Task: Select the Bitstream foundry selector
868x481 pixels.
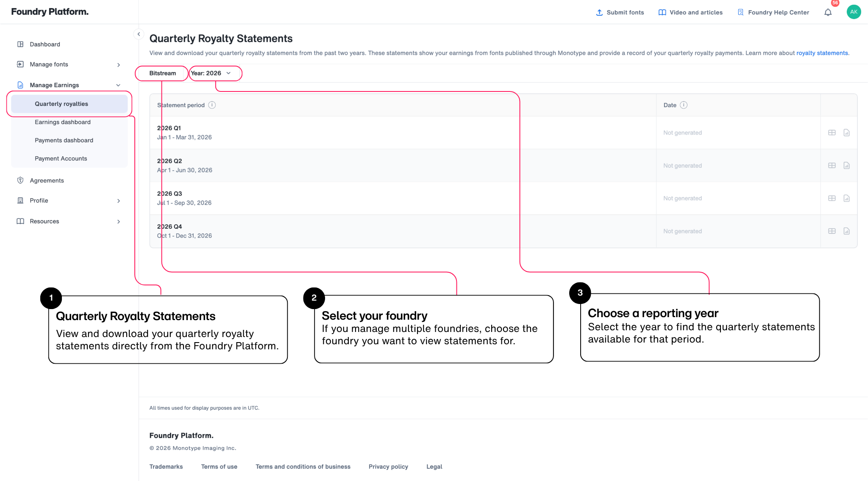Action: 162,73
